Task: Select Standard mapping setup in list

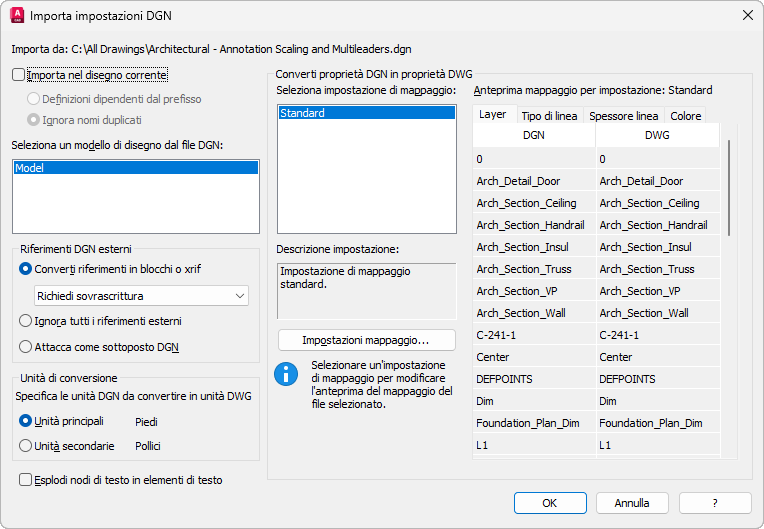Action: pos(365,114)
